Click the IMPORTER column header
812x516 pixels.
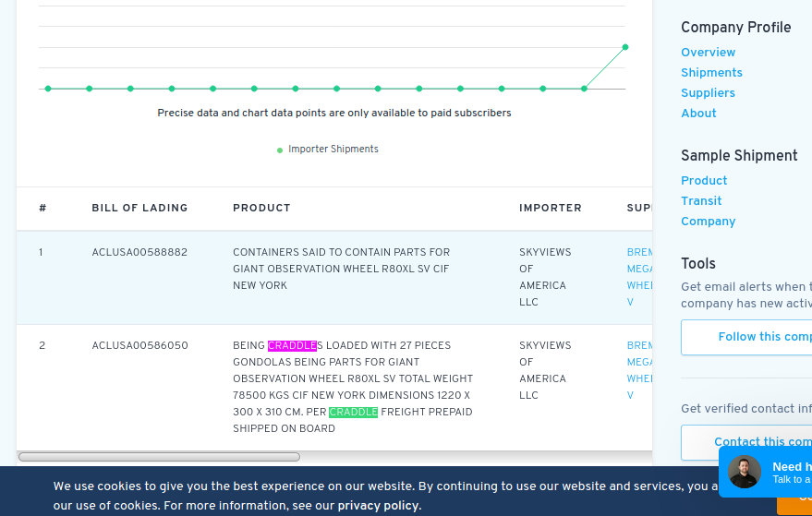(x=551, y=208)
